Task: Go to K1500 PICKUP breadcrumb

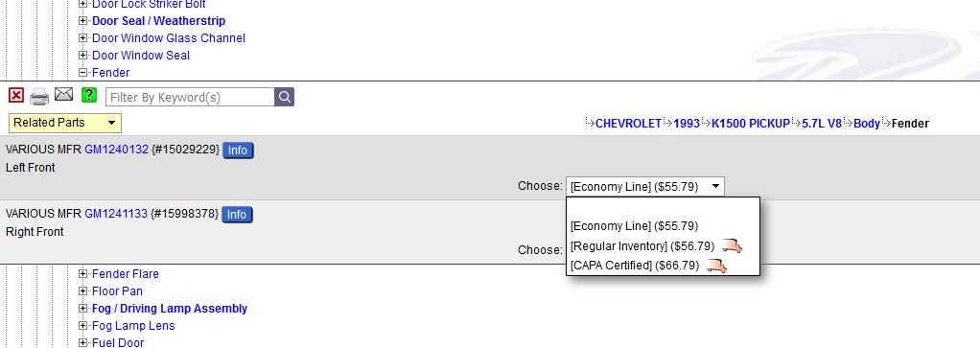Action: [751, 124]
